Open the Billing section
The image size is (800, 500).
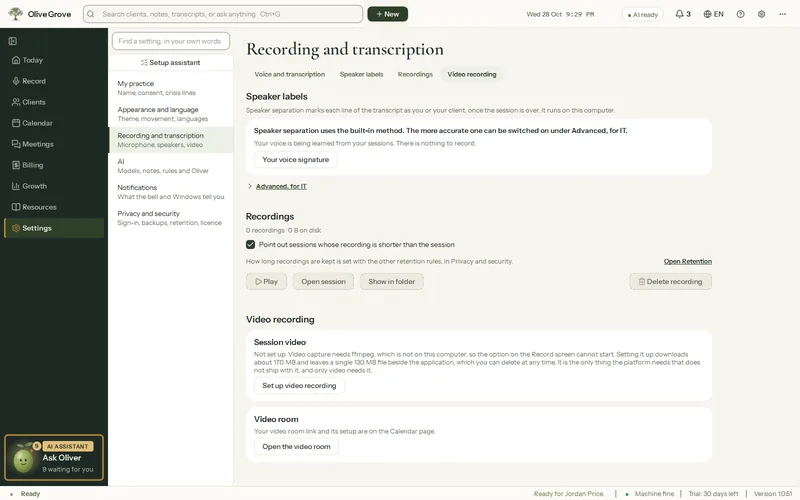(54, 165)
